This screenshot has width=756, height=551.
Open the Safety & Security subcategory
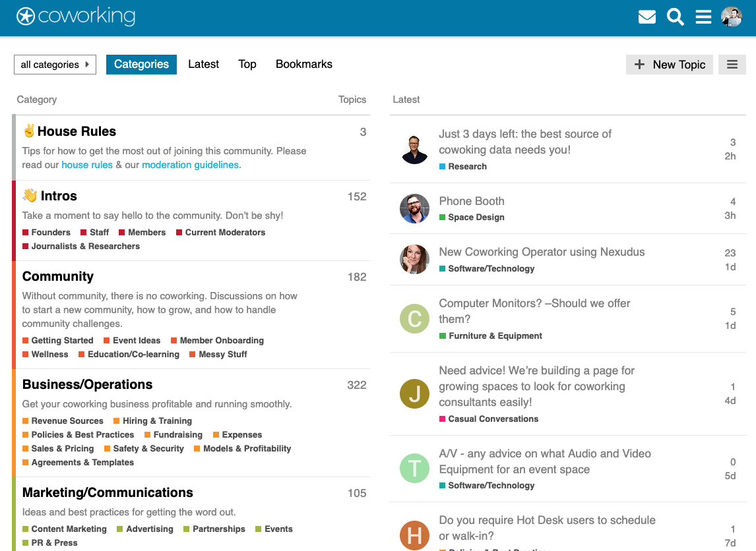pos(144,449)
